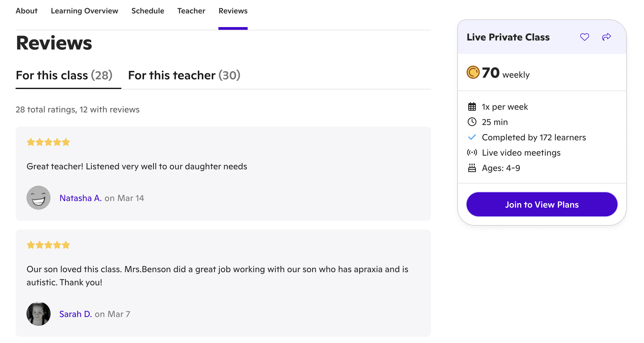Screen dimensions: 644x343
Task: Open the Teacher tab
Action: coord(191,11)
